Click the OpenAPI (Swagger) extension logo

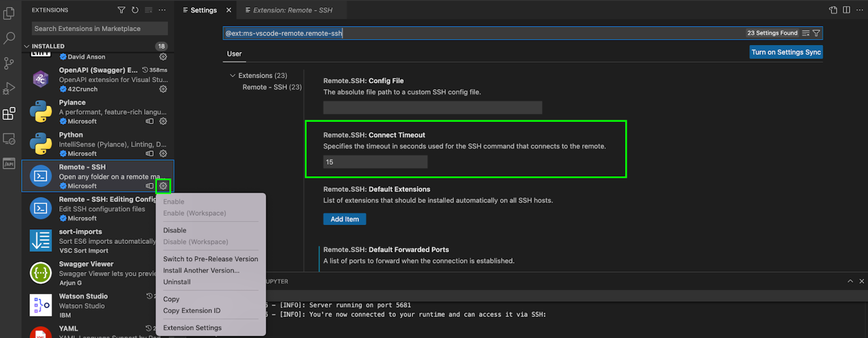click(41, 79)
